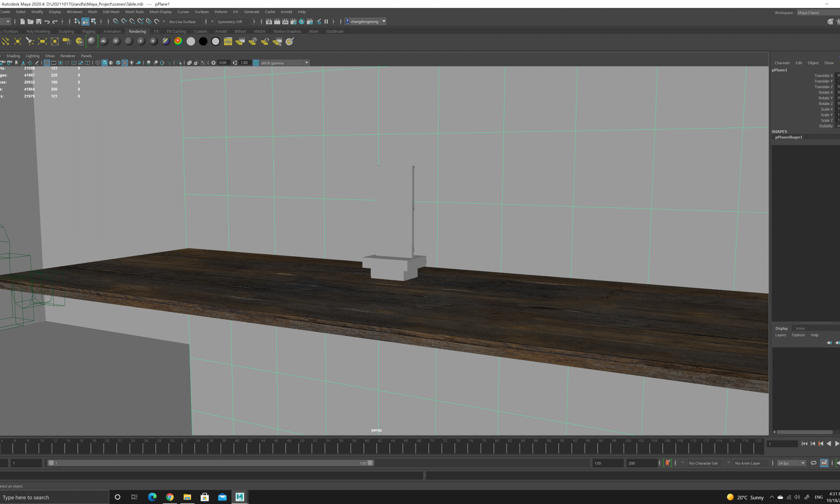Click the ramp shader shelf icon
This screenshot has height=504, width=840.
click(178, 41)
